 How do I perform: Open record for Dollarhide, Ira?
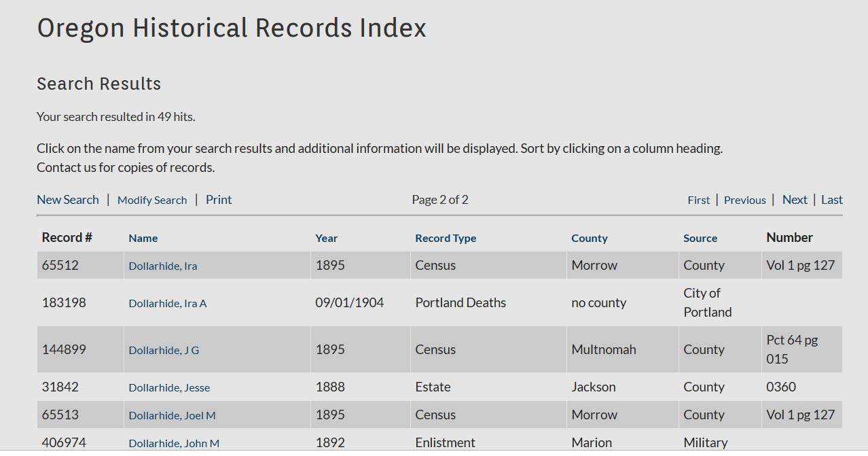[163, 266]
